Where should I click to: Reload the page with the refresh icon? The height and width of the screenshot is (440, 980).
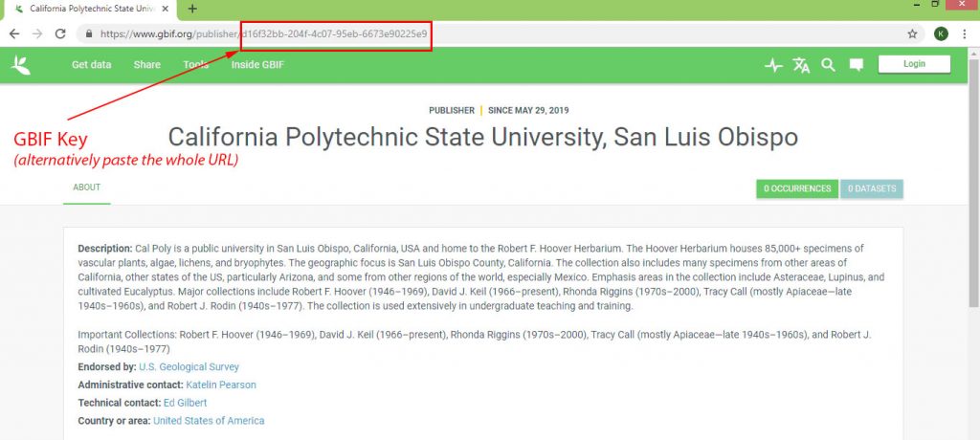[x=60, y=33]
